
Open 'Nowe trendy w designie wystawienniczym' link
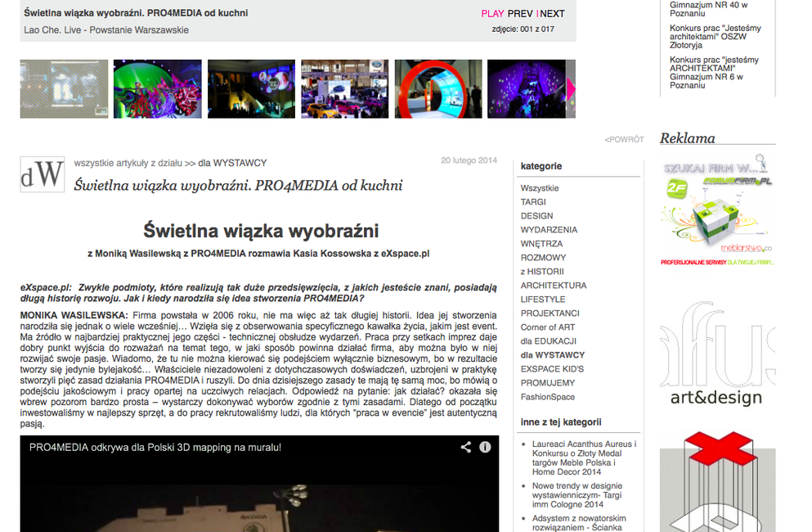577,495
